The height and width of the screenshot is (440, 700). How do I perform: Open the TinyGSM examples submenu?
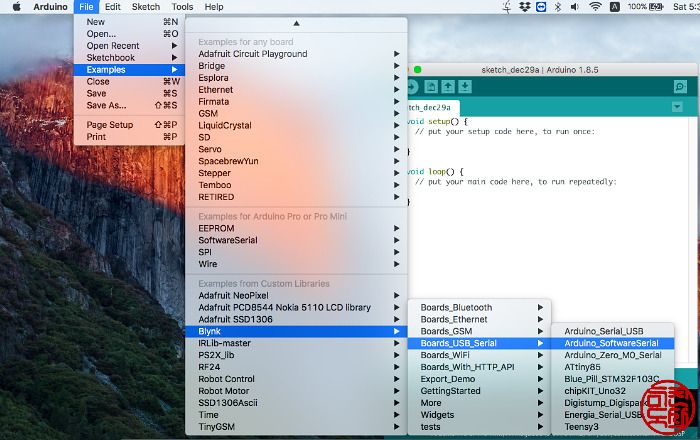coord(296,427)
